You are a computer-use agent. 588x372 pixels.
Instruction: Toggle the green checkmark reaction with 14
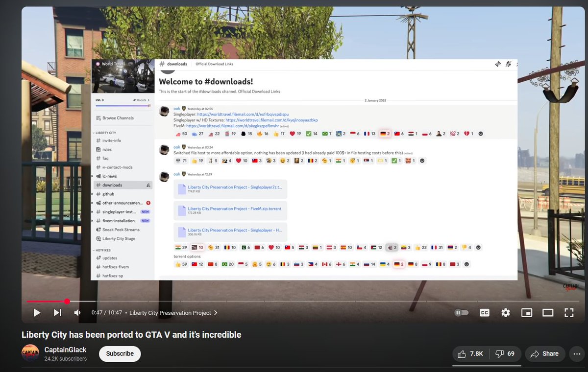(312, 134)
